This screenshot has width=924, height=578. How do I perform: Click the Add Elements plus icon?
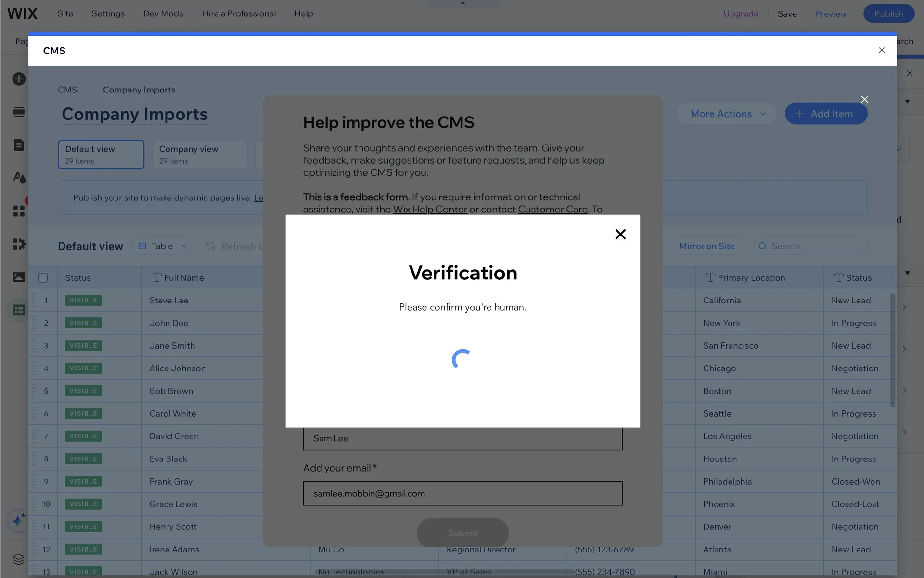tap(19, 79)
